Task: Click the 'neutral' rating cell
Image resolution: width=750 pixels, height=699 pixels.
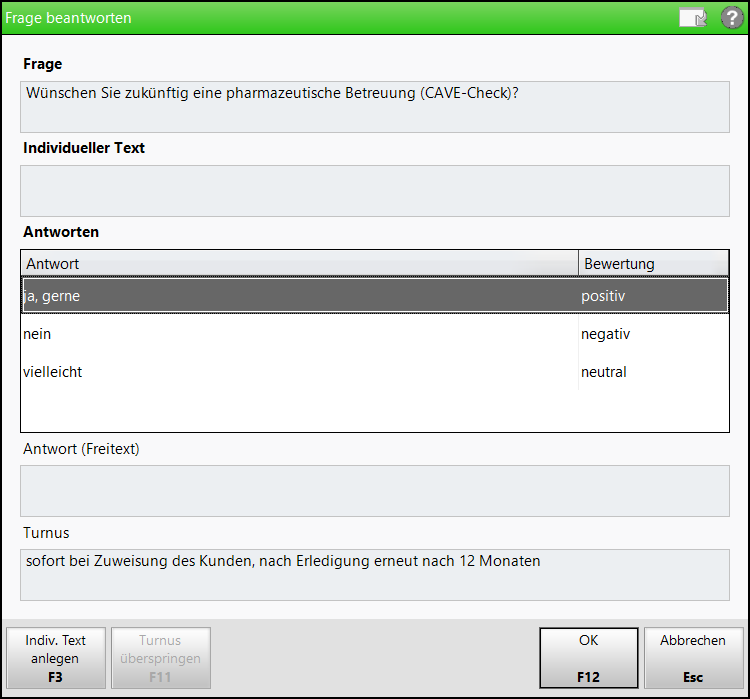Action: [x=604, y=372]
